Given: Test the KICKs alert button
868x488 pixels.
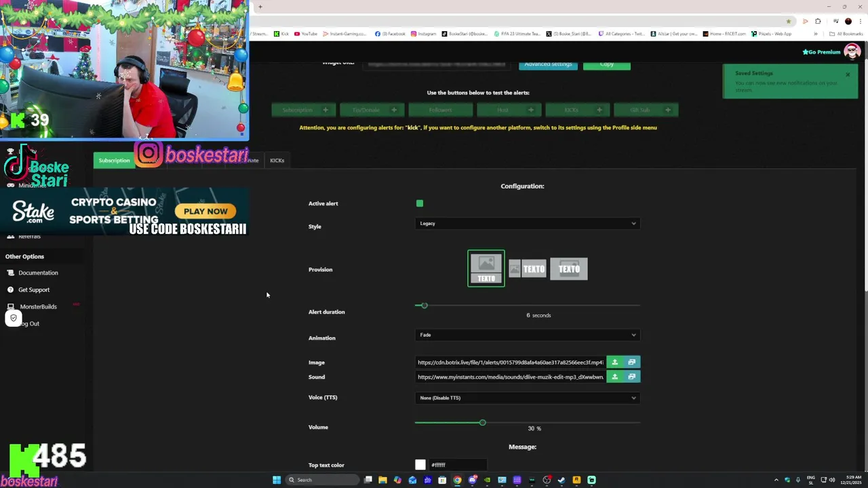Looking at the screenshot, I should (577, 110).
